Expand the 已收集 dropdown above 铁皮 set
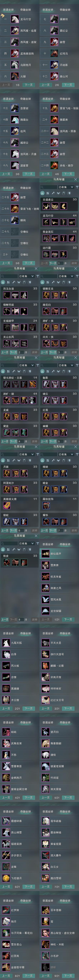This screenshot has height=980, width=79. [x=26, y=543]
